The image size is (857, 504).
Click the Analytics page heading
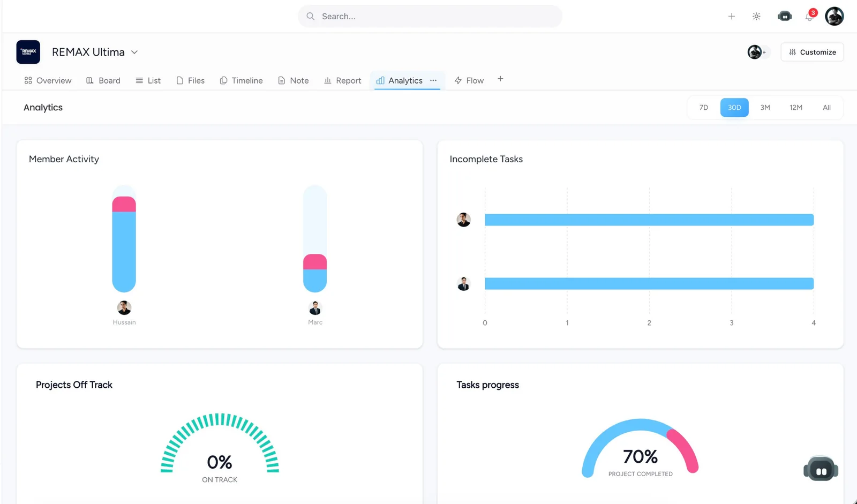click(x=43, y=108)
